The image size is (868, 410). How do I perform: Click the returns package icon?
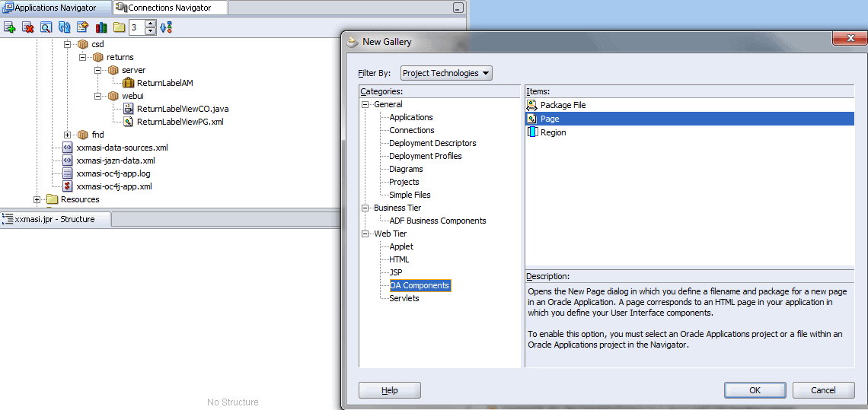click(x=98, y=57)
